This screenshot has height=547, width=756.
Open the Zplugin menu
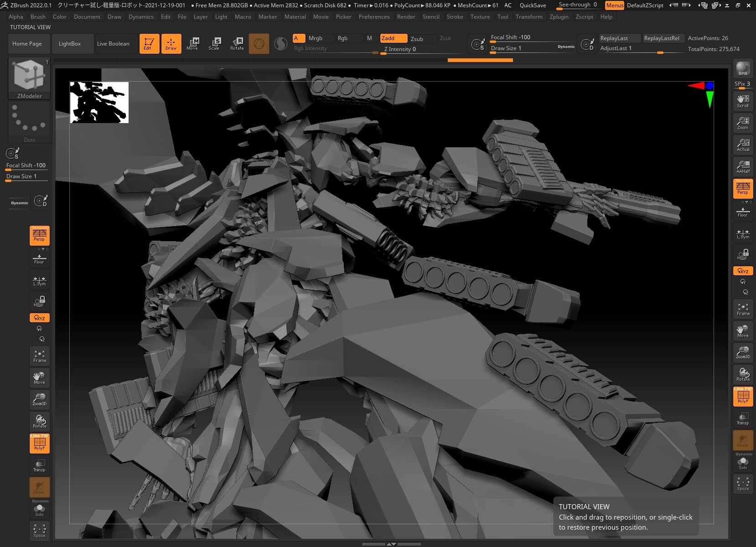coord(559,17)
